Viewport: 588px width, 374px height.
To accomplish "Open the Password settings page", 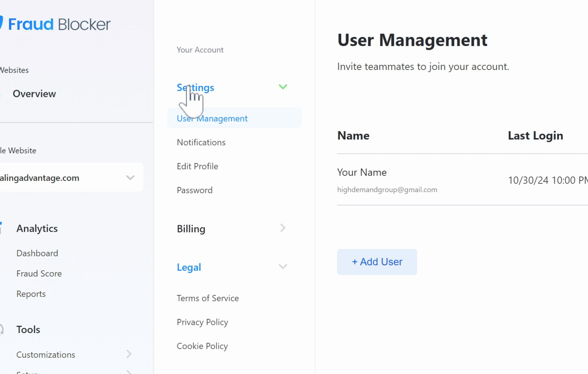I will click(x=194, y=190).
